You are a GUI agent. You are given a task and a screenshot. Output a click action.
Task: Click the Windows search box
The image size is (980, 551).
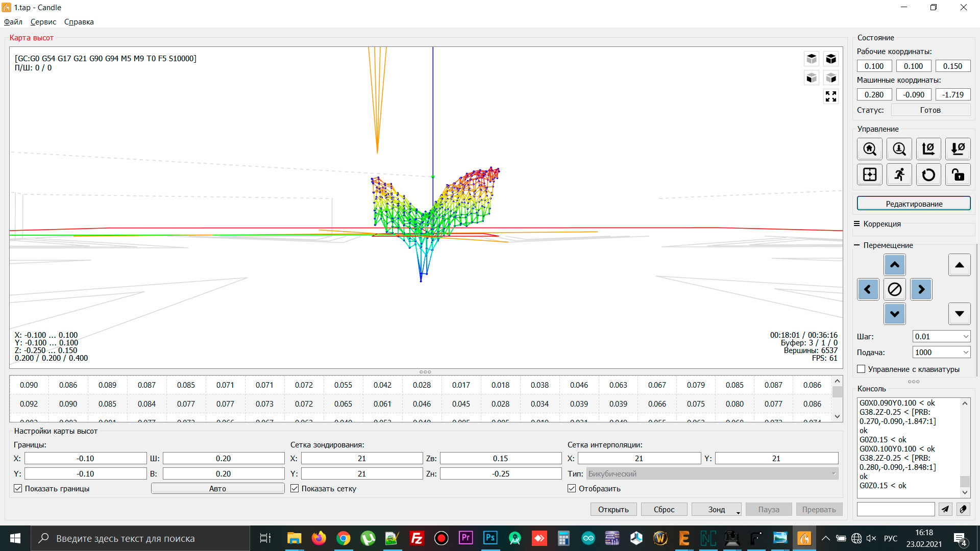[x=140, y=538]
